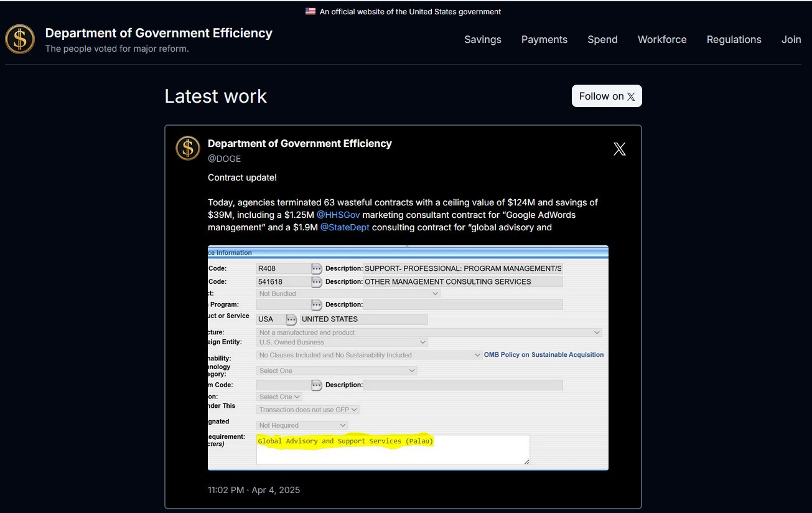Click the Global Advisory and Support Services text area
Screen dimensions: 812x513
pos(393,449)
